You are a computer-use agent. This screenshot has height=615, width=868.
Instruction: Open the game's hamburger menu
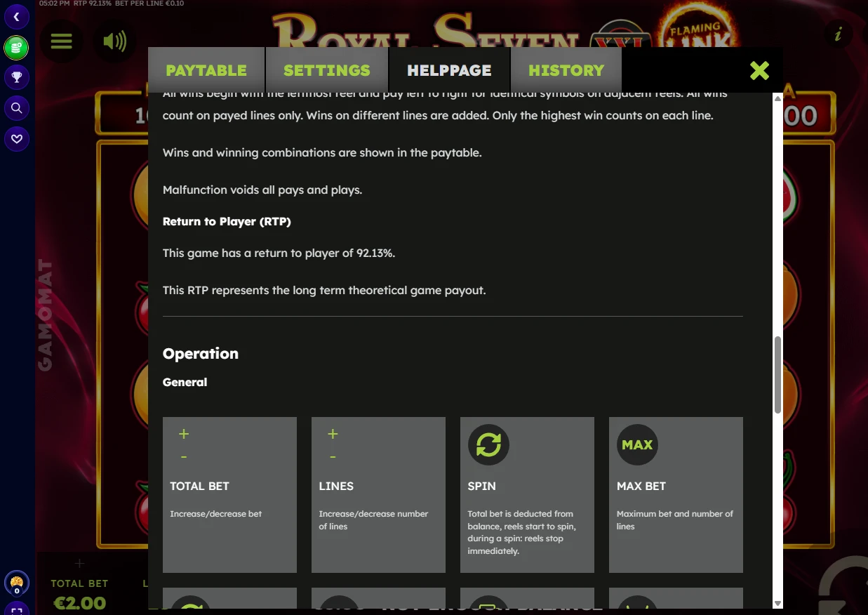[62, 41]
